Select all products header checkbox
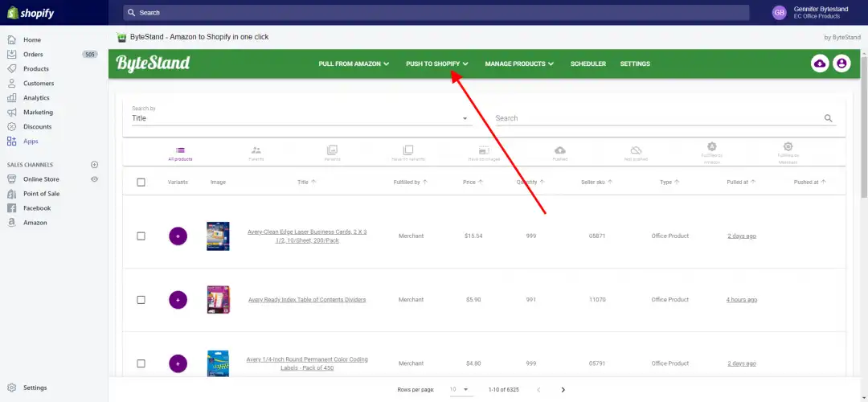Viewport: 868px width, 402px height. 141,183
